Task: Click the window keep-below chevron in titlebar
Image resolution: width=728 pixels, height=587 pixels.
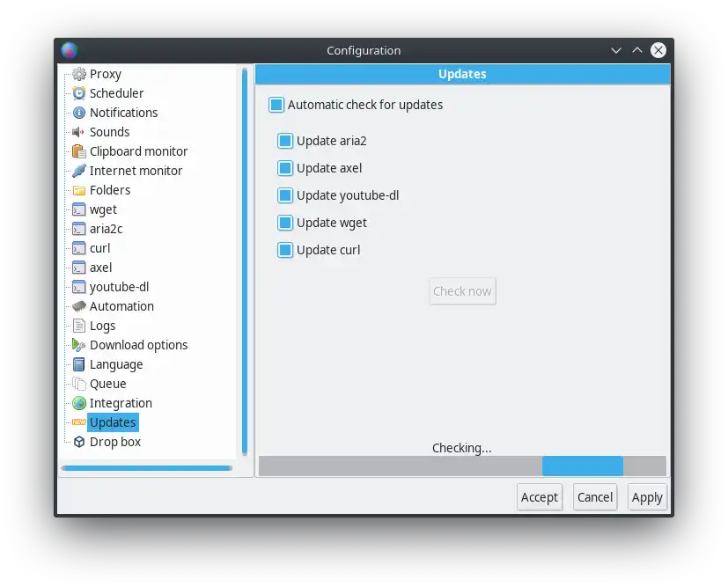Action: point(616,50)
